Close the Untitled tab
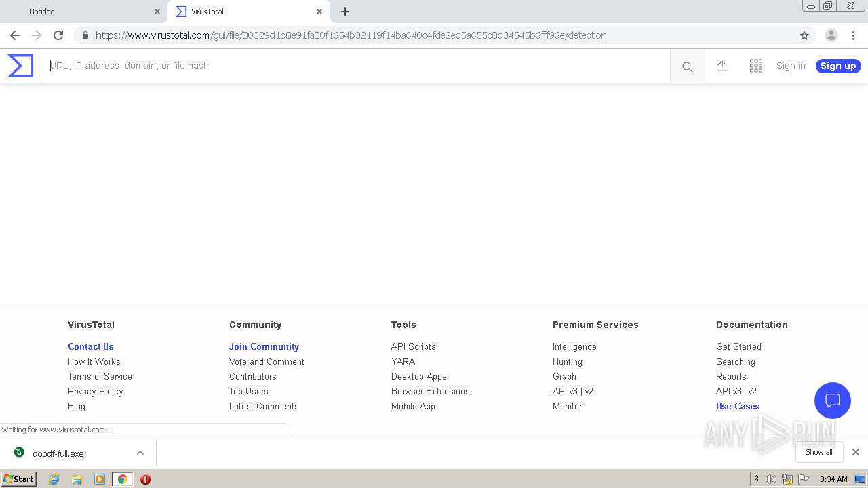This screenshot has height=488, width=868. tap(157, 12)
